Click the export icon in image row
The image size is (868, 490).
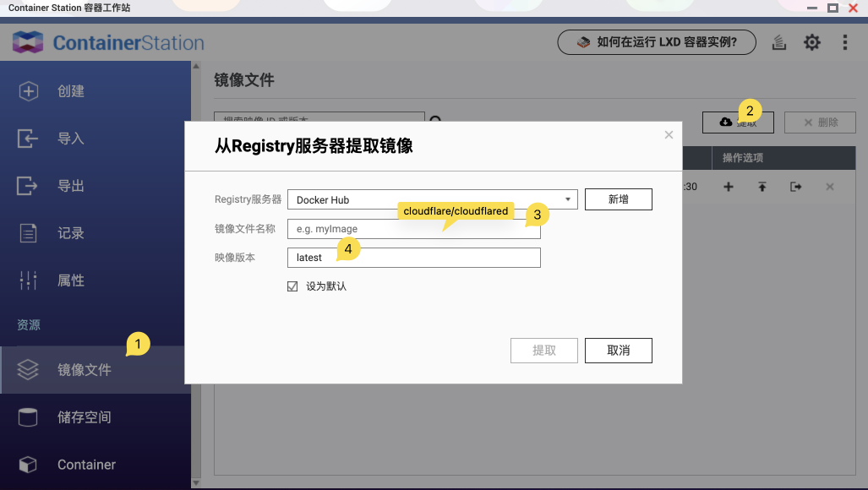pos(795,187)
